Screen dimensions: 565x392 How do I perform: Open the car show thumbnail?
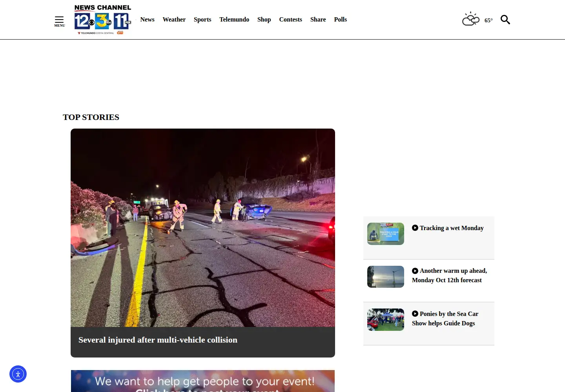pos(386,319)
